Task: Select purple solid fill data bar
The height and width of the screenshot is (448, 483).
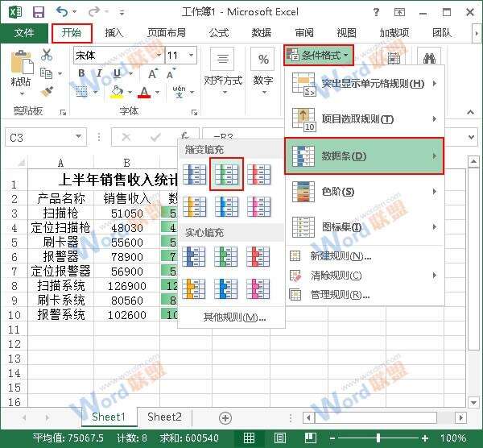Action: coord(258,289)
